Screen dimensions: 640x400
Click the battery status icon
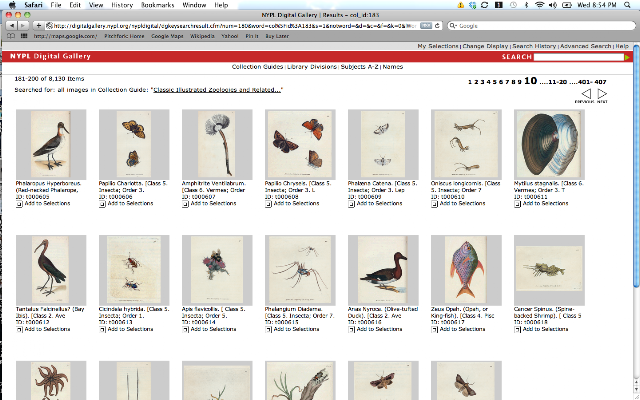567,5
